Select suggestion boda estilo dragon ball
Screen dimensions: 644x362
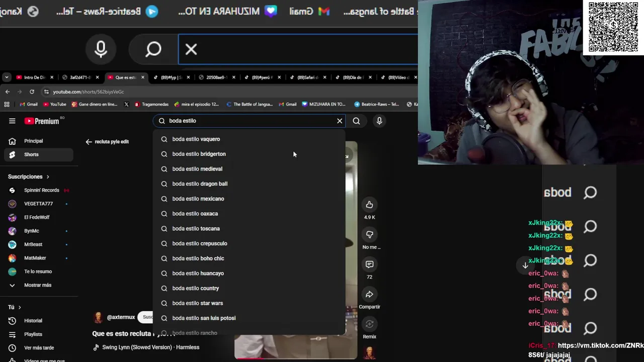[x=250, y=184]
